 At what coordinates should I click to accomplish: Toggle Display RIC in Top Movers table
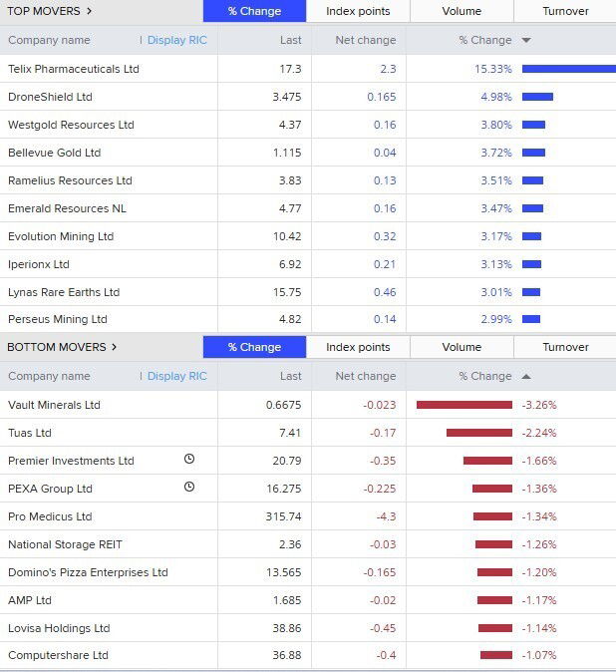176,40
